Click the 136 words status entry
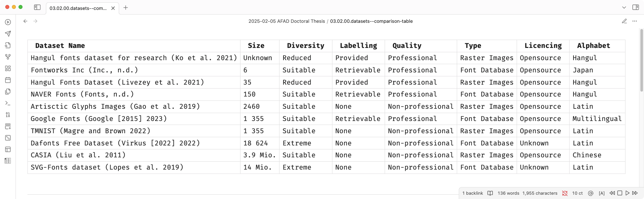The width and height of the screenshot is (644, 199). point(508,193)
